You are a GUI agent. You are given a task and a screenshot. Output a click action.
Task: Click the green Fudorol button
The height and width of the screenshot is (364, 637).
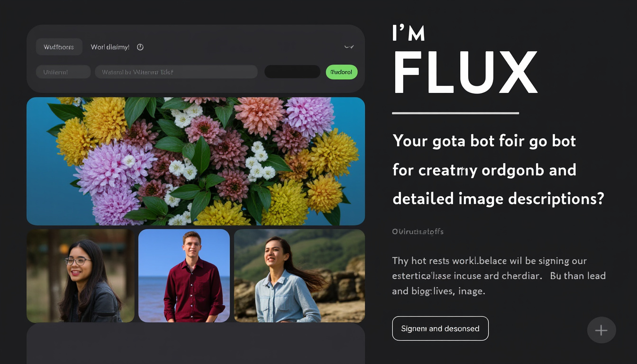tap(342, 72)
